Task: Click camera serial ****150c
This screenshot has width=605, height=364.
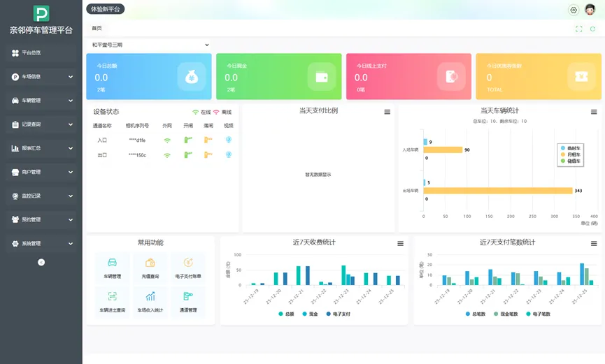Action: [137, 155]
